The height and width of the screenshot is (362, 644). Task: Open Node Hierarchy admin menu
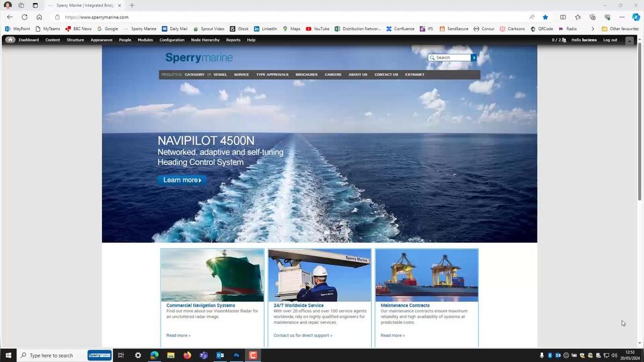point(206,40)
